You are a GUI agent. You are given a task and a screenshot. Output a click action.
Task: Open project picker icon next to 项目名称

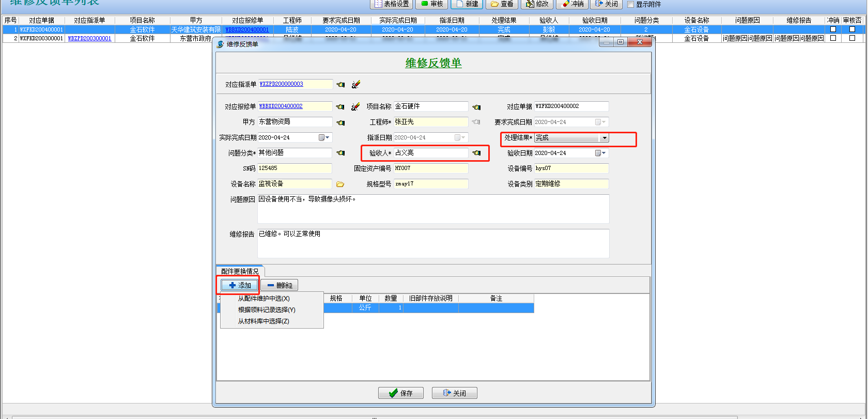pos(476,107)
